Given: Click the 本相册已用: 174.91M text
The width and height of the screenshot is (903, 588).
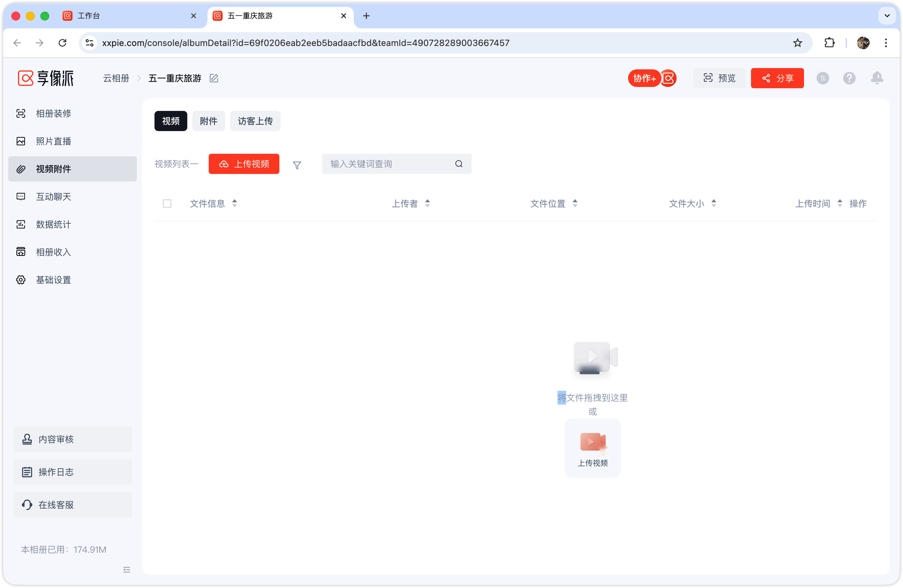Looking at the screenshot, I should point(64,549).
